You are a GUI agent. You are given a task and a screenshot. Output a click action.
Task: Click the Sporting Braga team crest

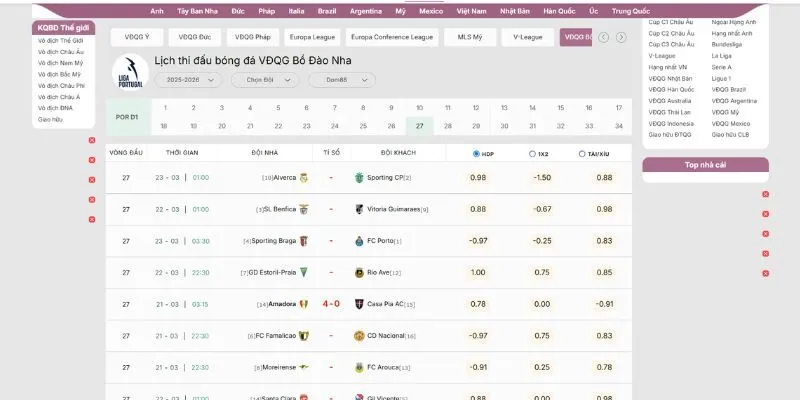pyautogui.click(x=303, y=241)
